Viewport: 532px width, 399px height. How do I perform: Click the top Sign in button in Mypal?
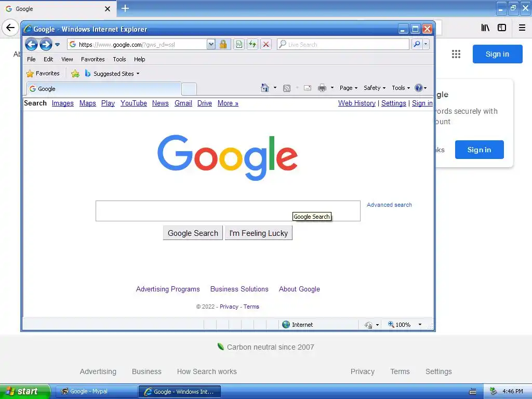pos(497,54)
